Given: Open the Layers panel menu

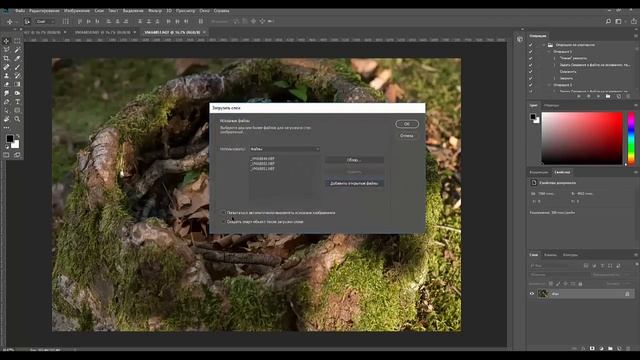Looking at the screenshot, I should click(x=636, y=255).
